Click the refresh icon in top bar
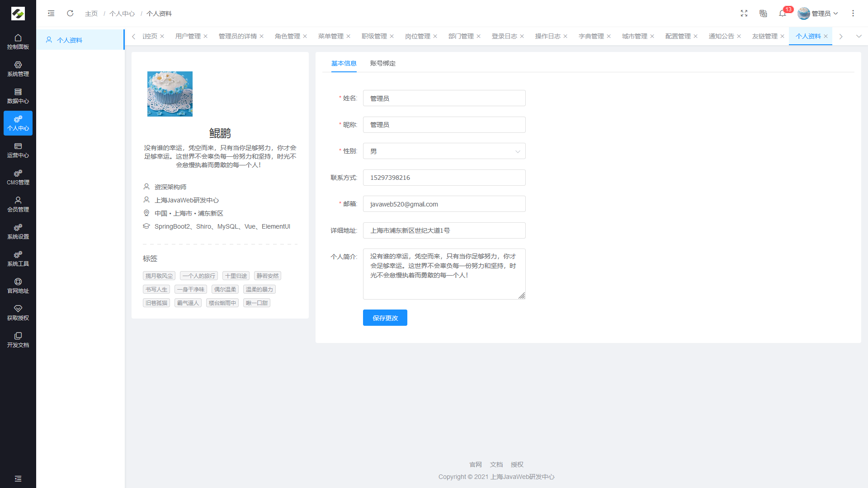The height and width of the screenshot is (488, 868). tap(70, 14)
